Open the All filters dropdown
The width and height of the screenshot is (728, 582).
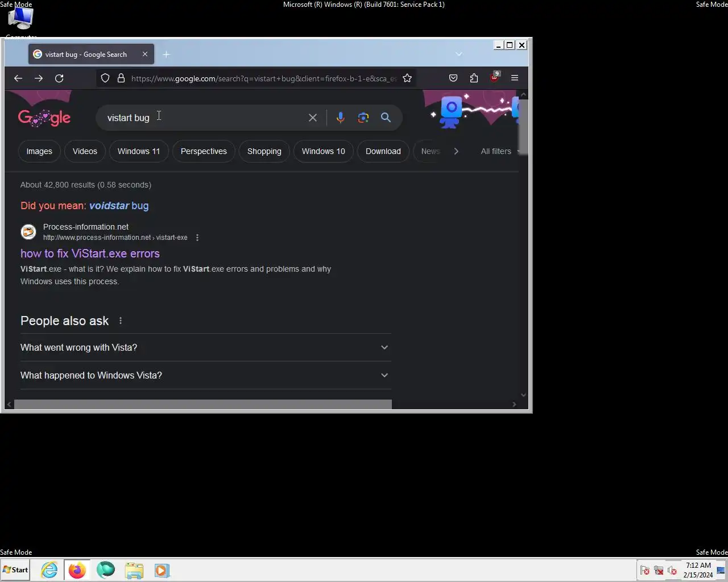[499, 151]
